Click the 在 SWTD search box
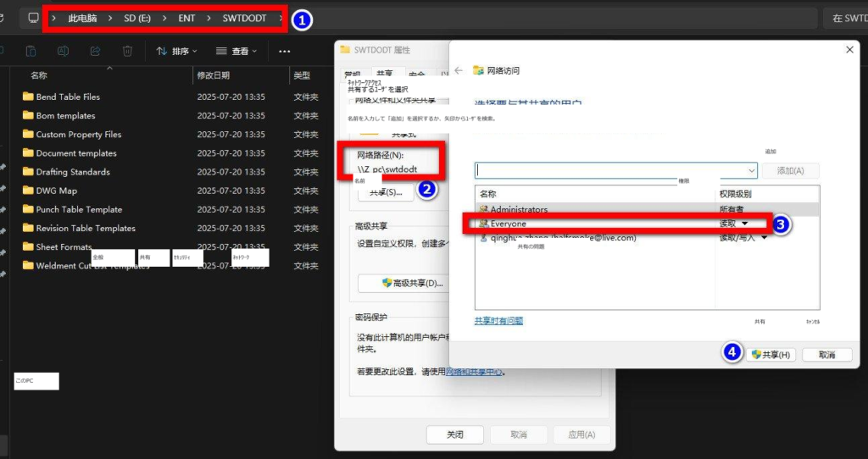The height and width of the screenshot is (459, 868). point(845,19)
